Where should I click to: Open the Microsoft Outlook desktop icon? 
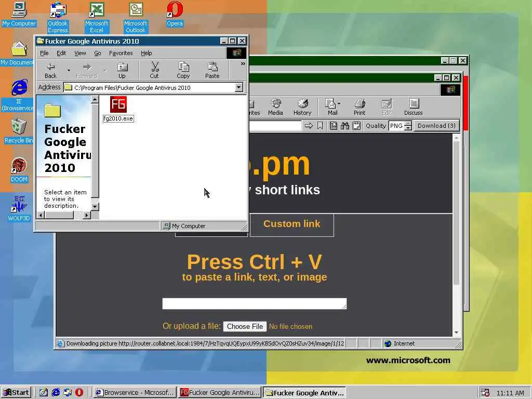tap(136, 17)
